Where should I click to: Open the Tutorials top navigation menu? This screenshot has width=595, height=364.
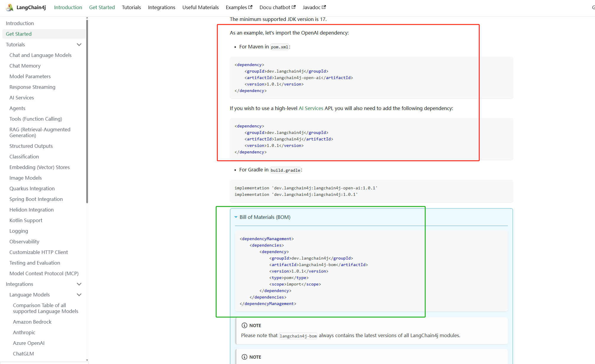pos(131,7)
